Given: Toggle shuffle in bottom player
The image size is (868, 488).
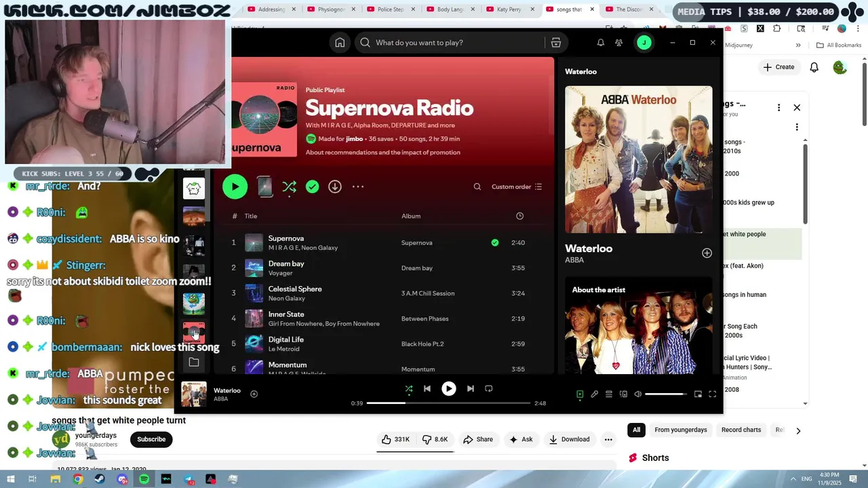Looking at the screenshot, I should [x=409, y=389].
